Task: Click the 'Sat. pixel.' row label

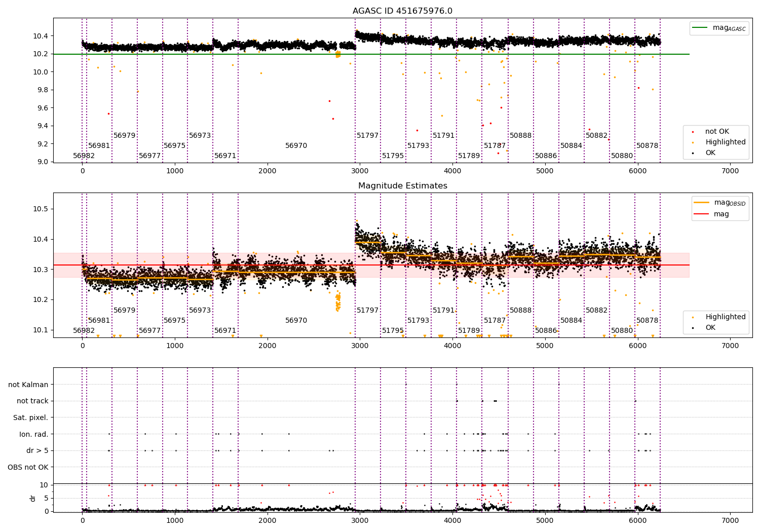Action: 31,417
